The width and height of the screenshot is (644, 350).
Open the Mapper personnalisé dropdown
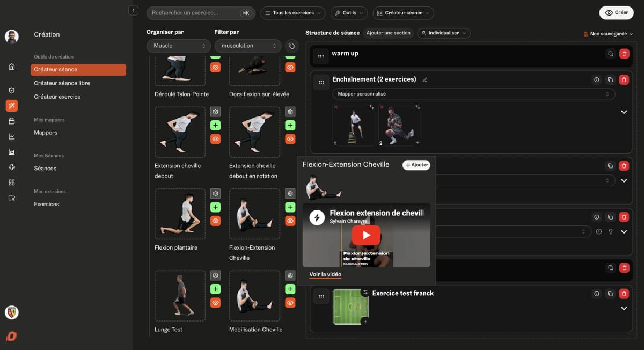tap(473, 94)
